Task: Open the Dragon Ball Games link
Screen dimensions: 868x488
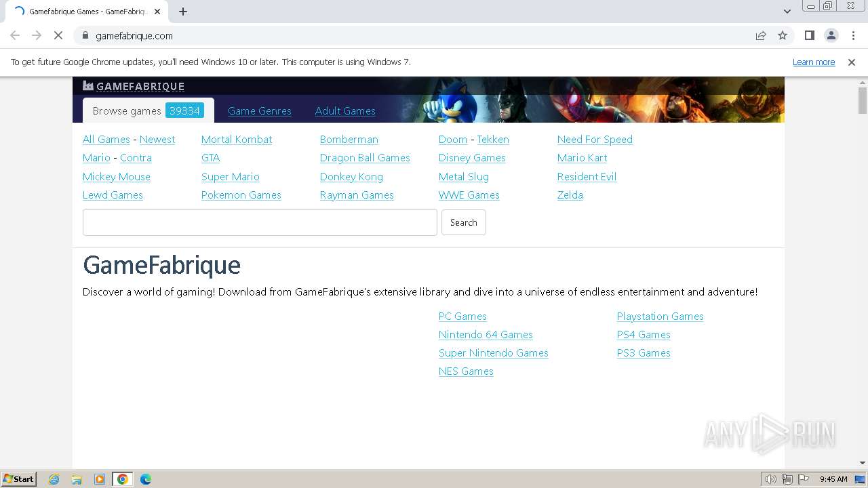Action: [365, 158]
